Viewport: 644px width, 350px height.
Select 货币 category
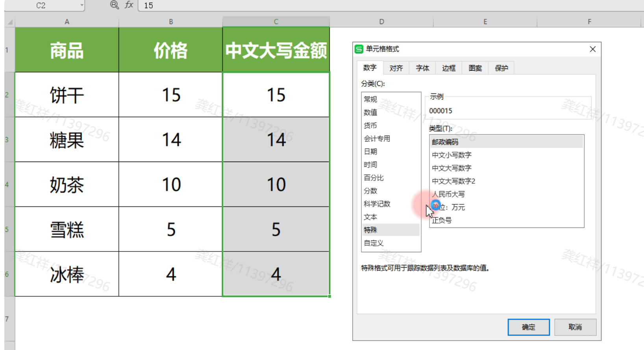coord(391,125)
